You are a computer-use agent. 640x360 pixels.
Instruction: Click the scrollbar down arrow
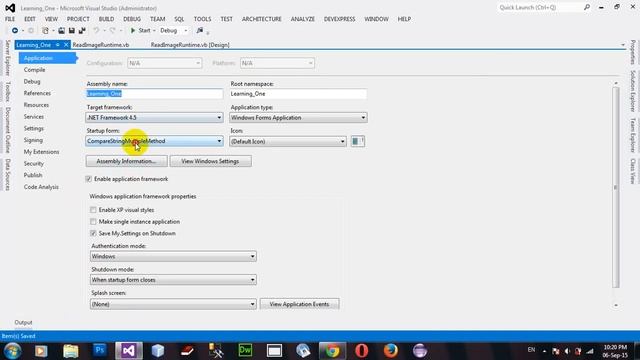(x=616, y=305)
